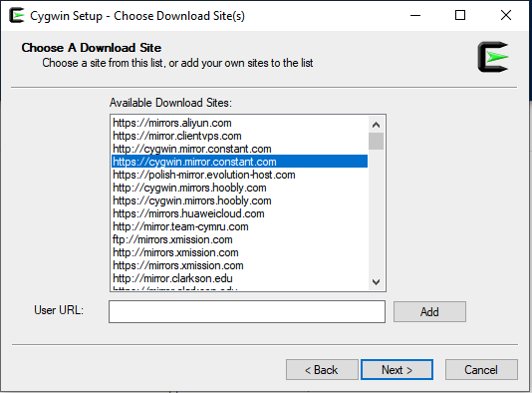Select https://cygwin.mirrors.hoobly.com mirror
The width and height of the screenshot is (532, 393).
coord(239,200)
